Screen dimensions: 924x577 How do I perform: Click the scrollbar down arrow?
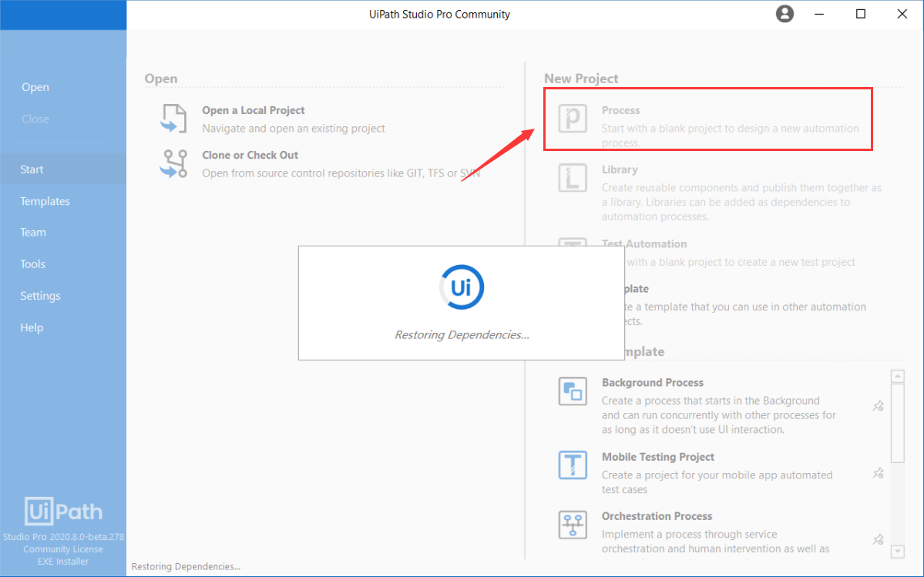[x=897, y=552]
